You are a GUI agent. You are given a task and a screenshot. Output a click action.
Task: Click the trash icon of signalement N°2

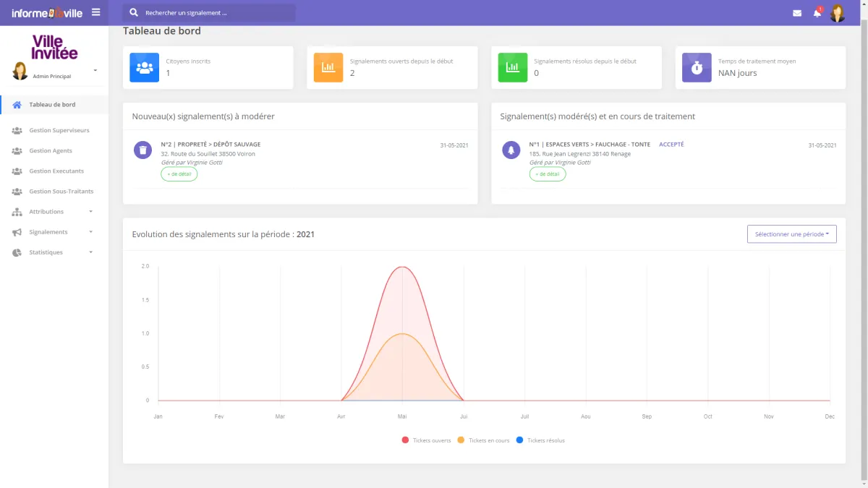(143, 150)
